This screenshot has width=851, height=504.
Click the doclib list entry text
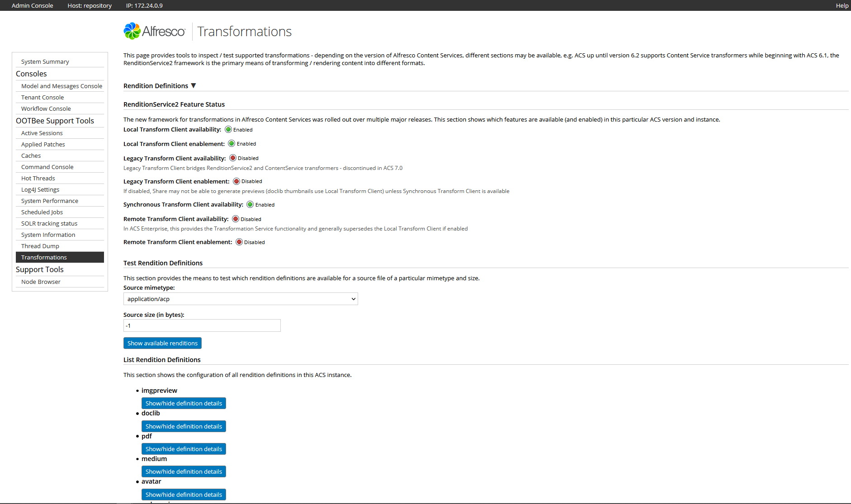(151, 413)
